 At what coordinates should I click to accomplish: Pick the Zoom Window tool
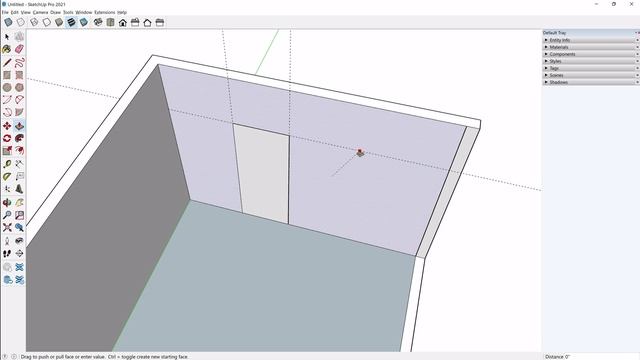click(x=19, y=215)
